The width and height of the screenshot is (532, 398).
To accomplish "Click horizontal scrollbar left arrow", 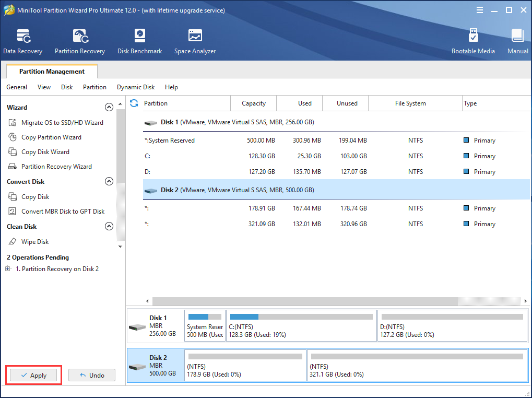I will (147, 301).
